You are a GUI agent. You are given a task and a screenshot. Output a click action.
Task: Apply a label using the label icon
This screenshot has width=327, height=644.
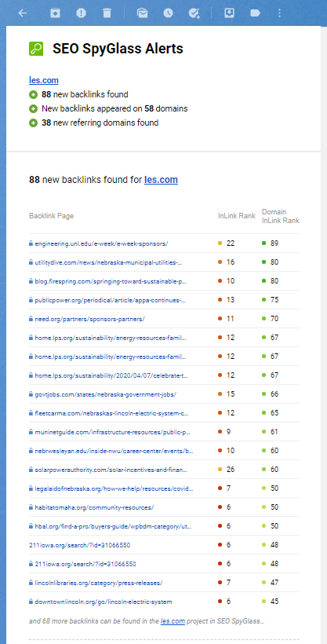pyautogui.click(x=255, y=13)
